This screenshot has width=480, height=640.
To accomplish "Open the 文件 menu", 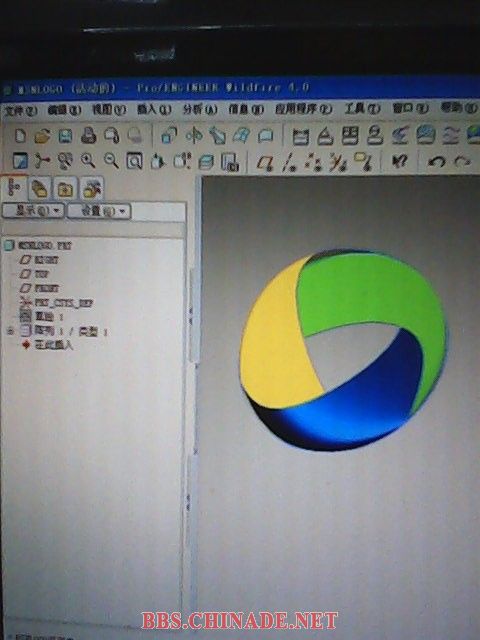I will coord(20,110).
